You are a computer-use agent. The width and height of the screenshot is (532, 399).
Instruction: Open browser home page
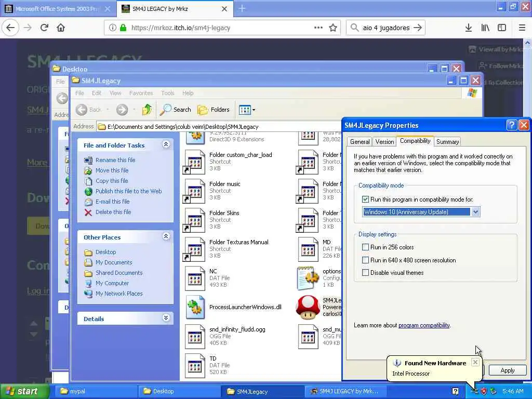click(x=61, y=28)
